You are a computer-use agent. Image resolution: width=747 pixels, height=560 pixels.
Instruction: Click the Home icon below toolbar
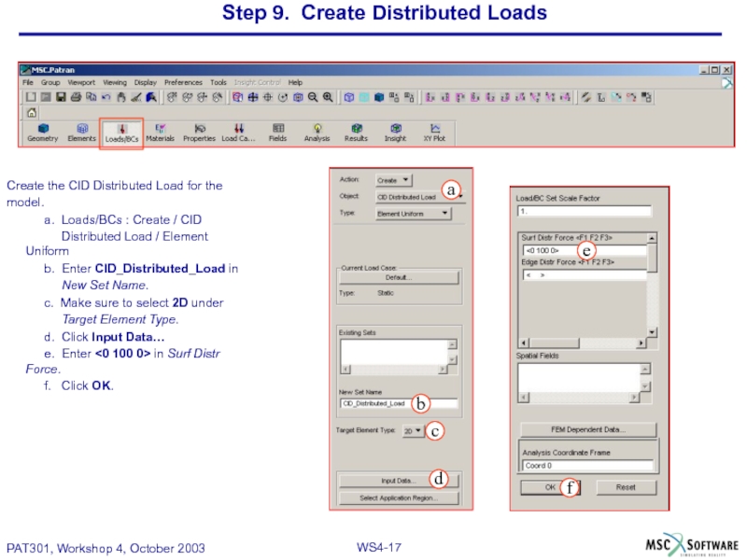tap(32, 113)
